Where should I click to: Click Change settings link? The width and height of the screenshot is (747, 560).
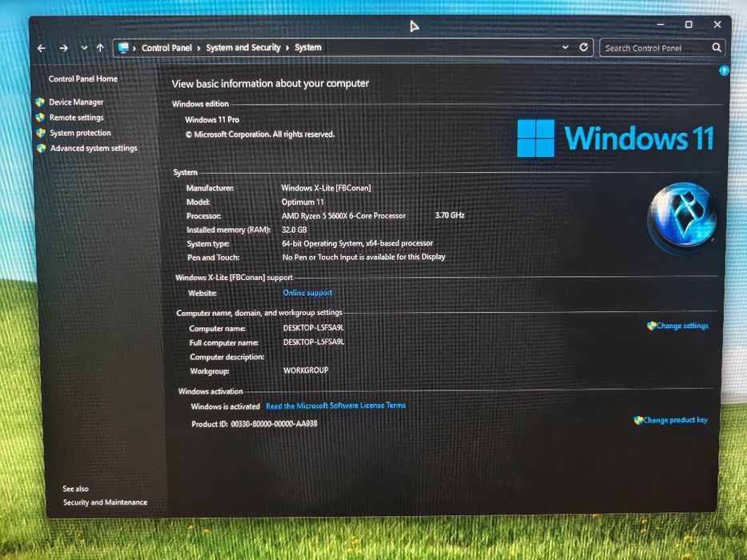point(682,326)
